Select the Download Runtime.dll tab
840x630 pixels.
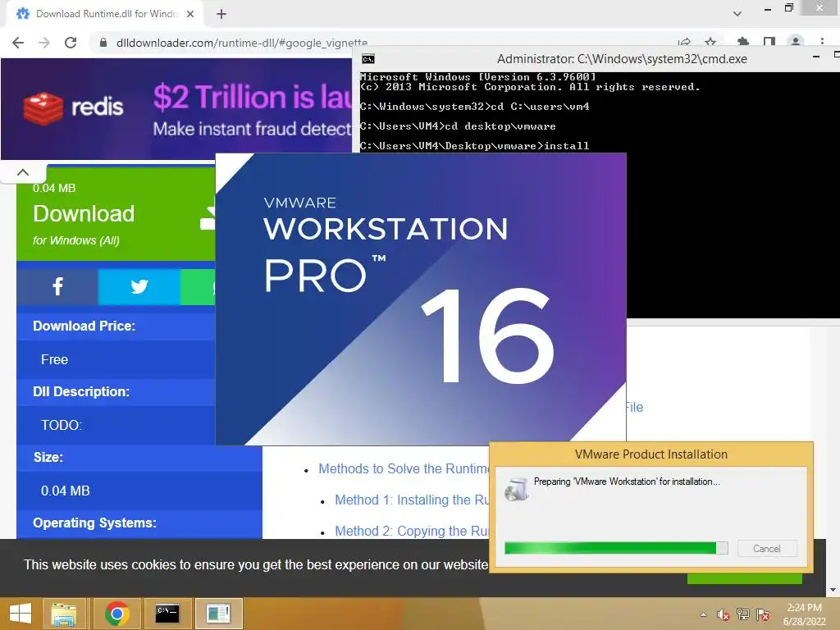(x=105, y=14)
